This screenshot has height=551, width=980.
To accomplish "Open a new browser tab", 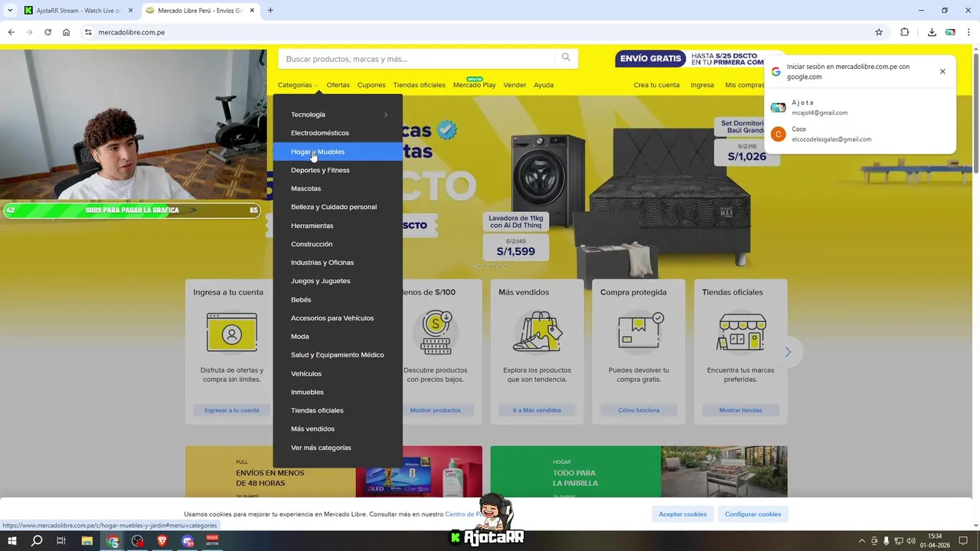I will pyautogui.click(x=270, y=10).
